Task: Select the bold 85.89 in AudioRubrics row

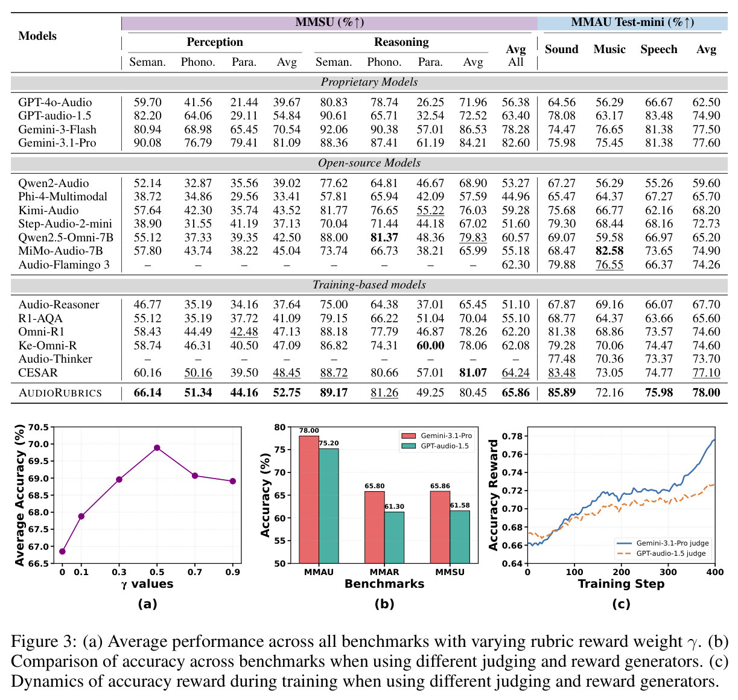Action: tap(561, 393)
